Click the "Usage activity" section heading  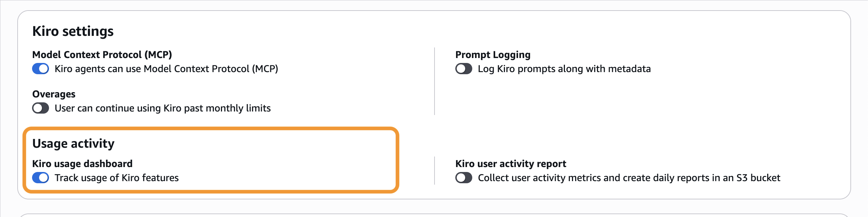73,143
